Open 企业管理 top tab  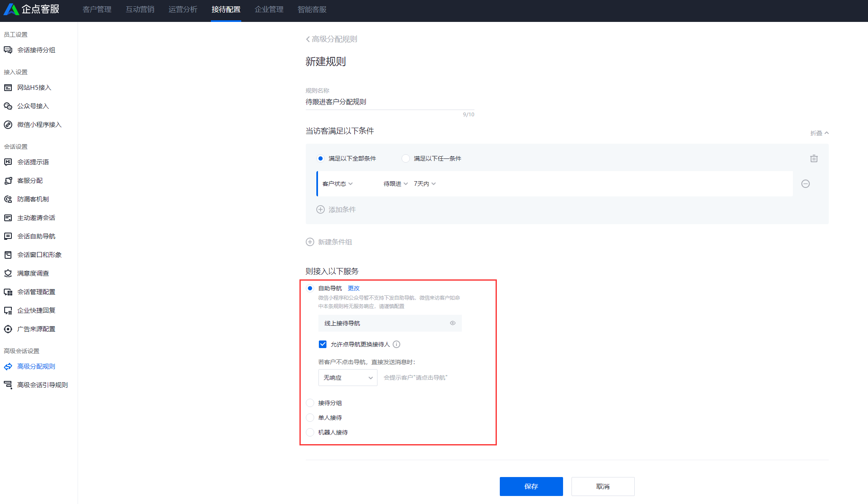pyautogui.click(x=269, y=9)
